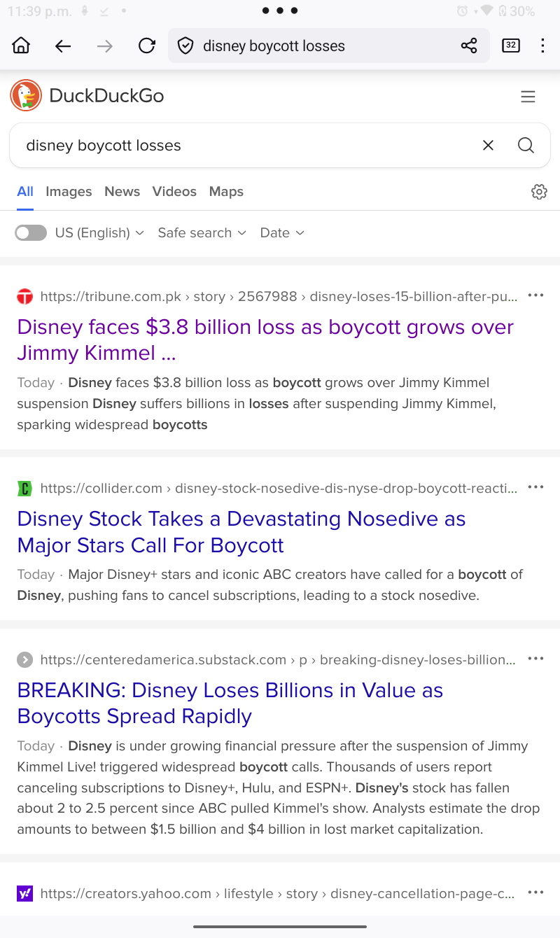Open the Date filter dropdown

pyautogui.click(x=282, y=232)
